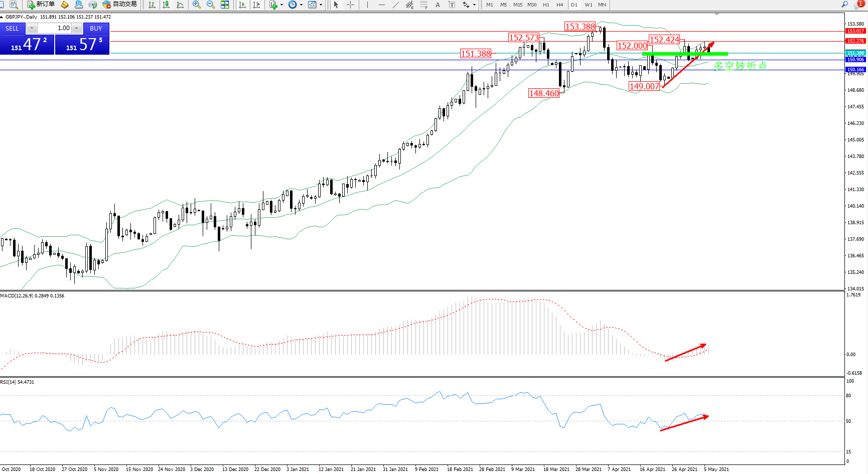The image size is (868, 474).
Task: Expand the Indicators list dropdown arrow
Action: click(x=281, y=5)
